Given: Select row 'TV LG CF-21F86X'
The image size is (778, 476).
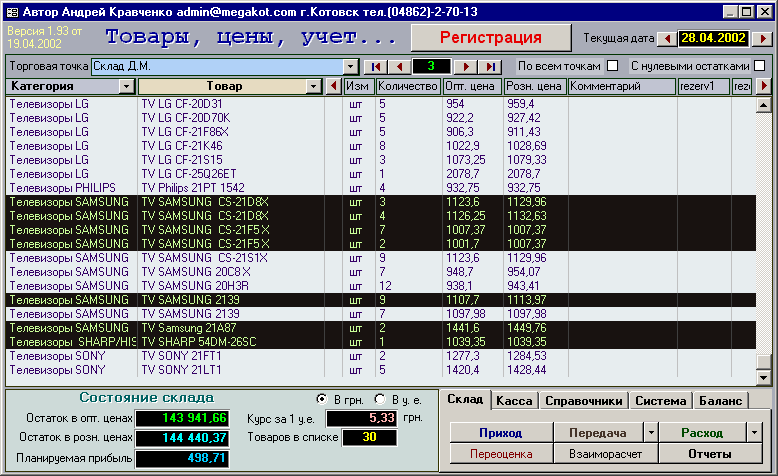Looking at the screenshot, I should click(381, 132).
